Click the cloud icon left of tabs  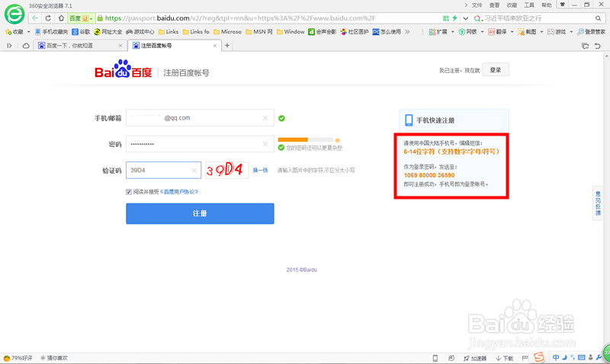point(26,46)
